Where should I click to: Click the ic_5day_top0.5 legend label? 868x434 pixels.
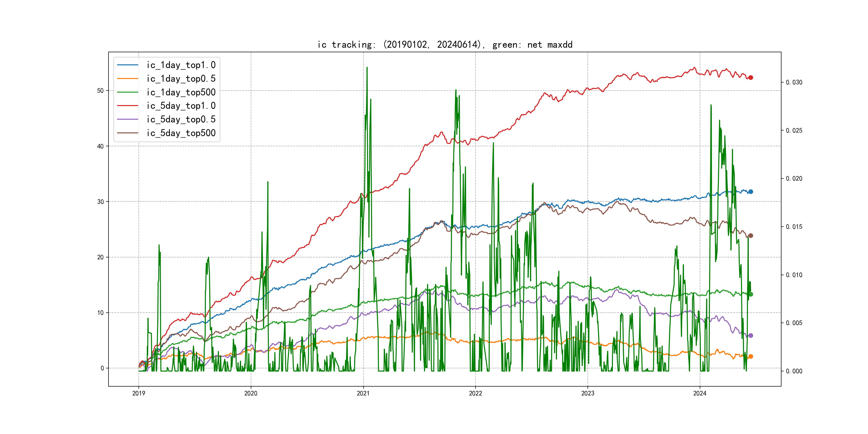coord(181,119)
